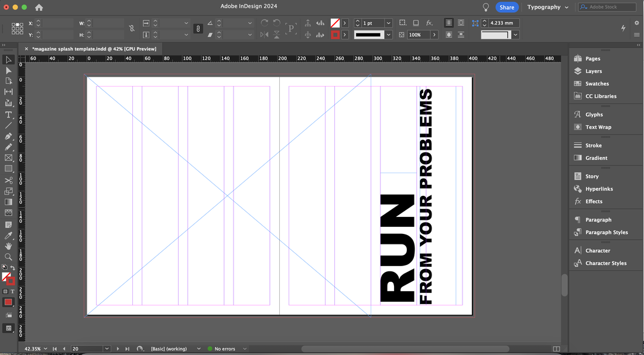The height and width of the screenshot is (355, 644).
Task: Open the lightbulb Discover icon
Action: 486,7
